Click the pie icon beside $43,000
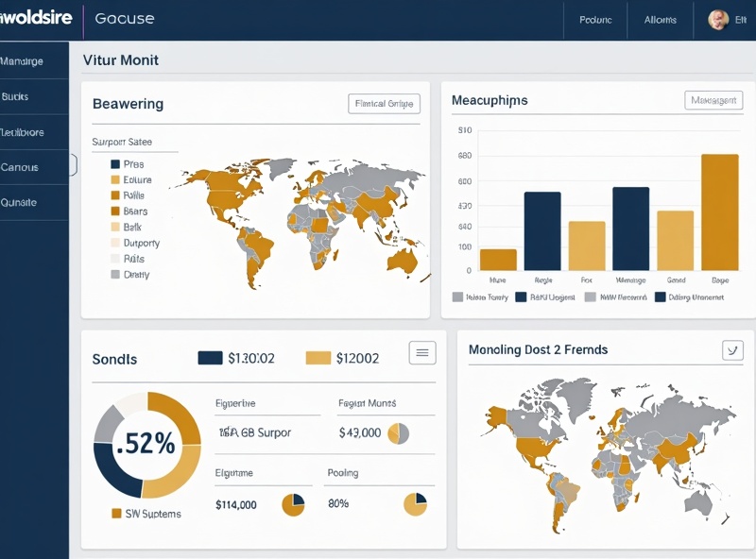The height and width of the screenshot is (559, 756). point(398,433)
